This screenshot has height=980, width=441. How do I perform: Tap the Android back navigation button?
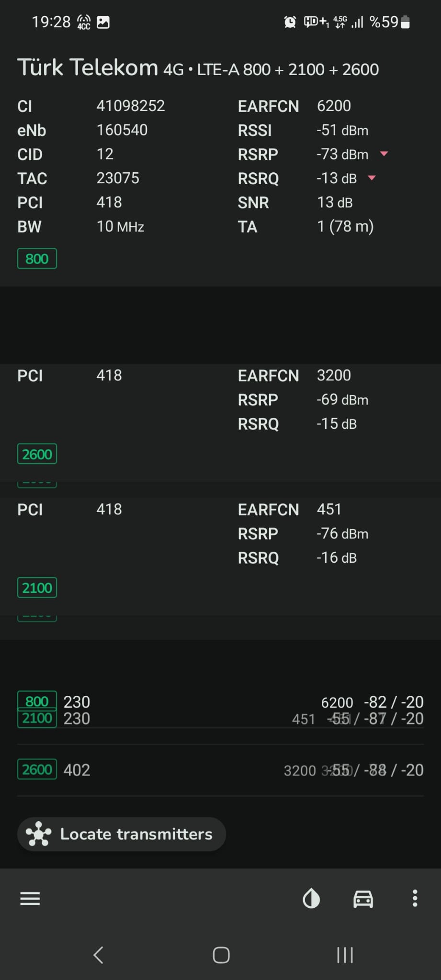click(98, 955)
